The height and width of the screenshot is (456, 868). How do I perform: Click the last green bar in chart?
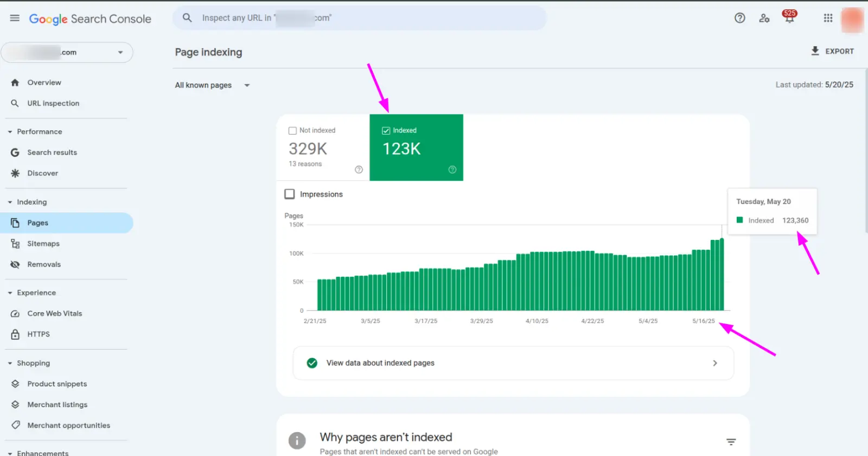pyautogui.click(x=722, y=274)
